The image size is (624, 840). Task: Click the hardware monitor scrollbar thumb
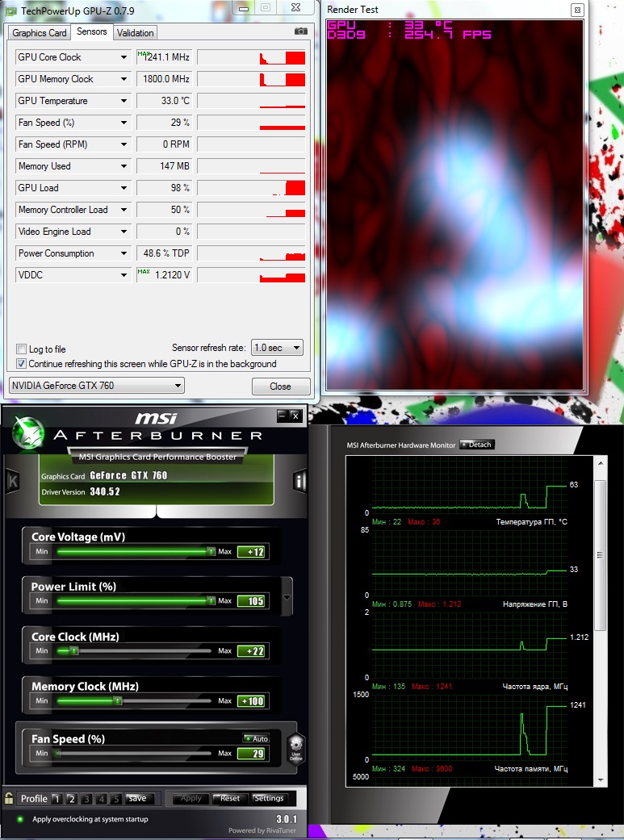click(x=601, y=555)
